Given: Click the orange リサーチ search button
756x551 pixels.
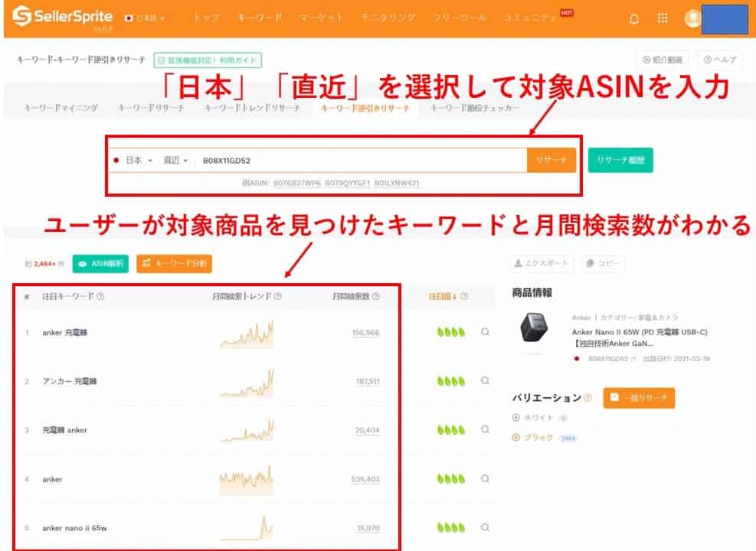Looking at the screenshot, I should [x=551, y=160].
